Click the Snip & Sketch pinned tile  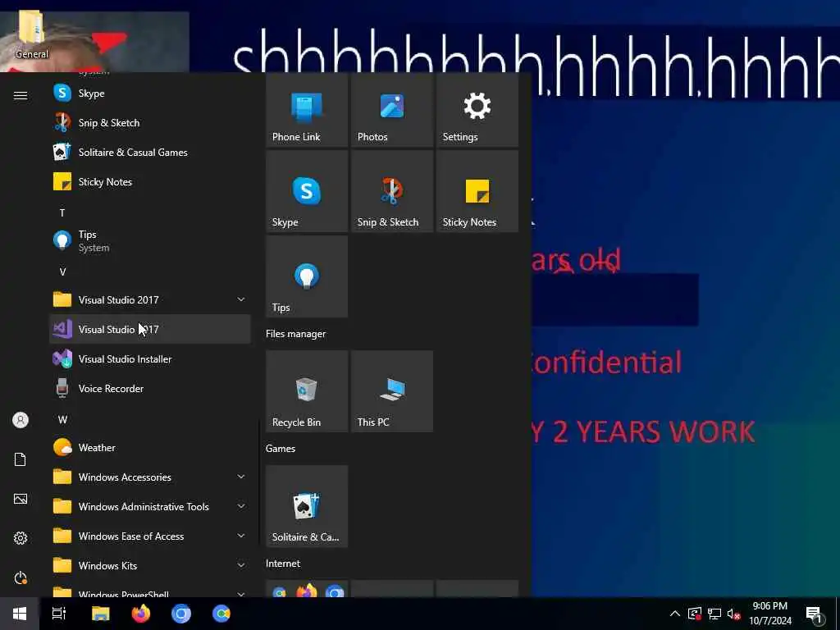[x=392, y=191]
